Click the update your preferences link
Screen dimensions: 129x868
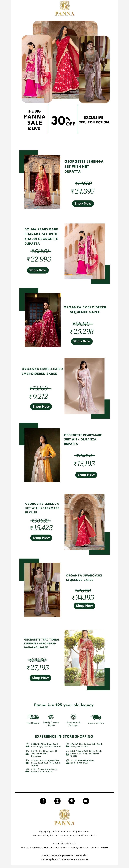[x=61, y=859]
